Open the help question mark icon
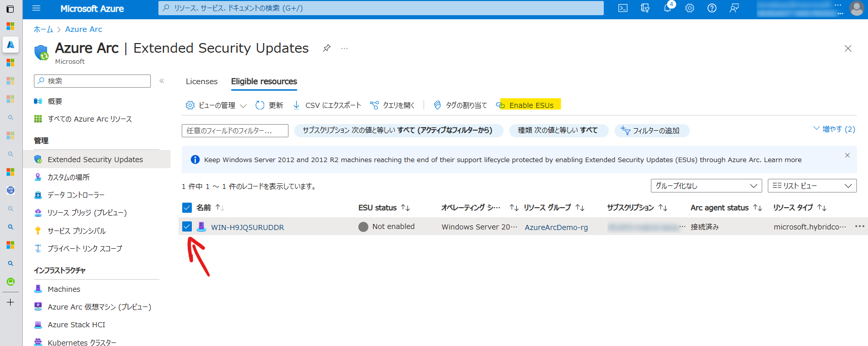The width and height of the screenshot is (868, 346). pyautogui.click(x=712, y=8)
